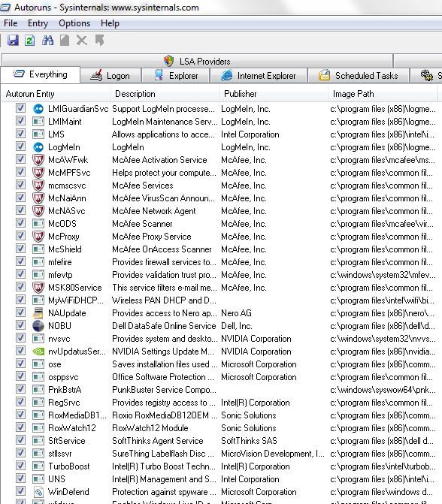Click the McAWFwk McAfee shield icon
Screen dimensions: 442x504
click(38, 160)
